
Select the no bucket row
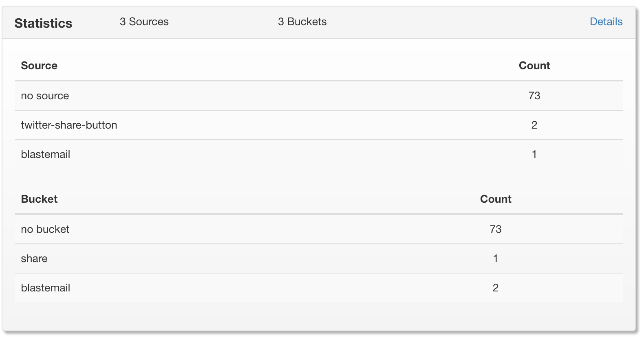click(319, 229)
